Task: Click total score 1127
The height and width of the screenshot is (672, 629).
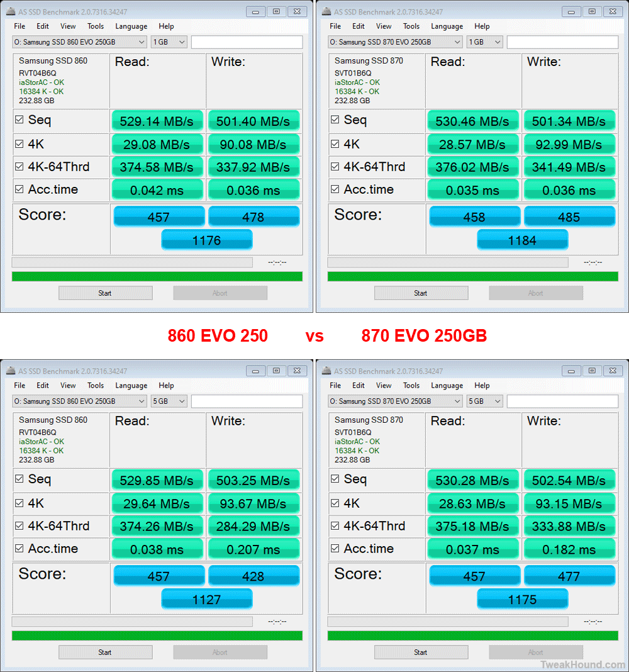Action: point(207,599)
